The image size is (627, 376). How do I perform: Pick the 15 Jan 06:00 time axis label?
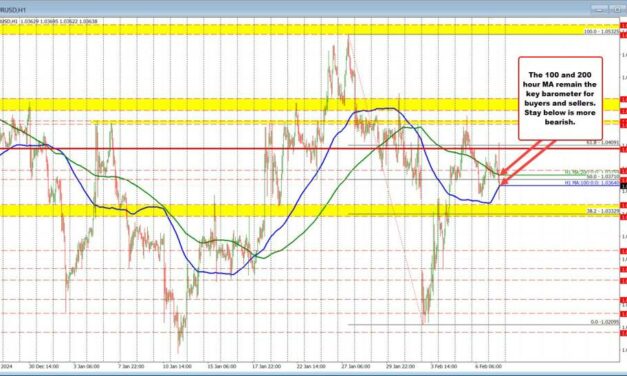[x=222, y=366]
